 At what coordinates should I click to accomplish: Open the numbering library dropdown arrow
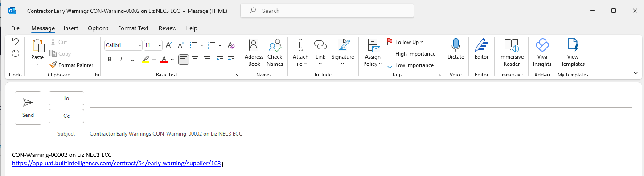pos(220,45)
